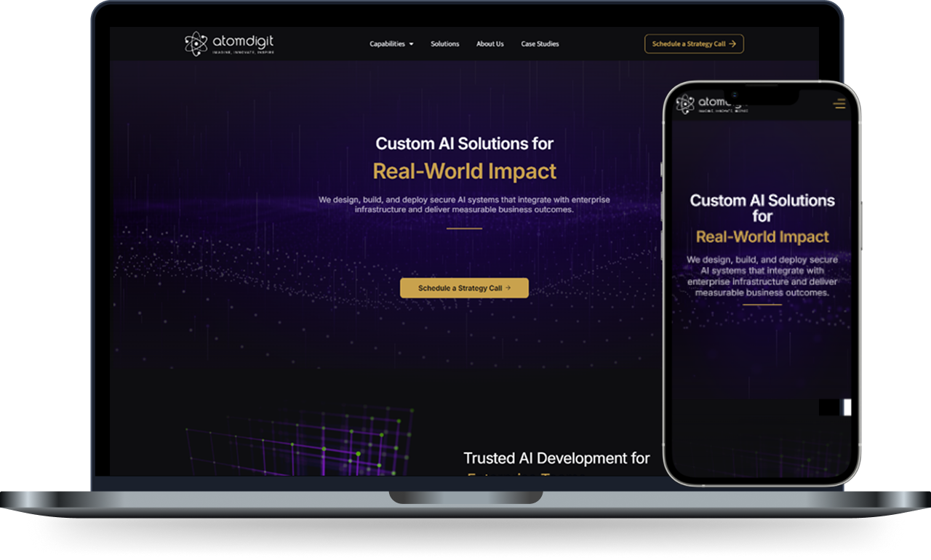Screen dimensions: 931x560
Task: Click the gold divider line under the laptop hero text
Action: tap(464, 228)
